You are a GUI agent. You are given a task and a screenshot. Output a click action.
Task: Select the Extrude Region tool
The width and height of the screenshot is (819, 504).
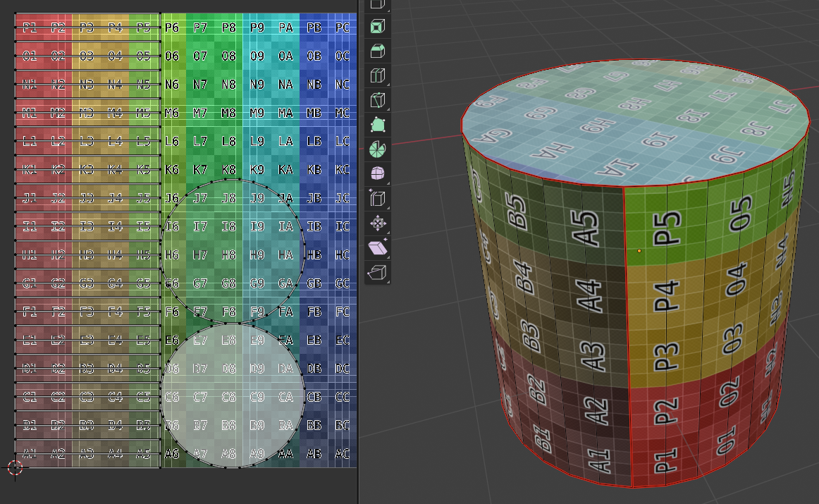(378, 4)
